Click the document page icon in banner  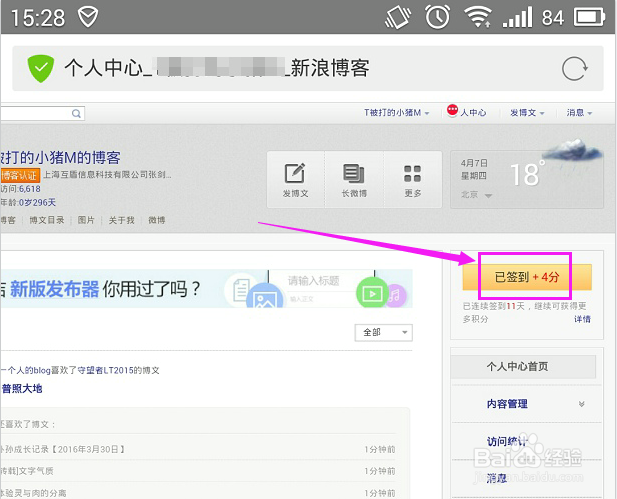[241, 290]
